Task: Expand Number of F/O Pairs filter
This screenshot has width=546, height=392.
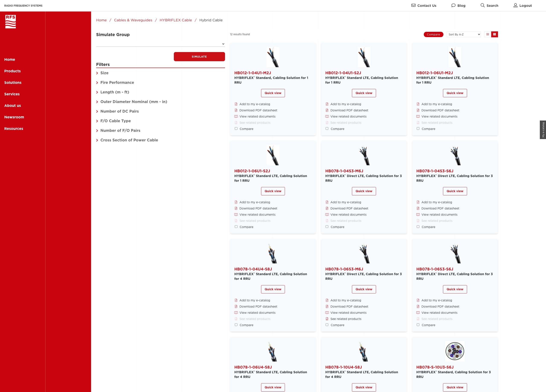Action: pos(118,131)
